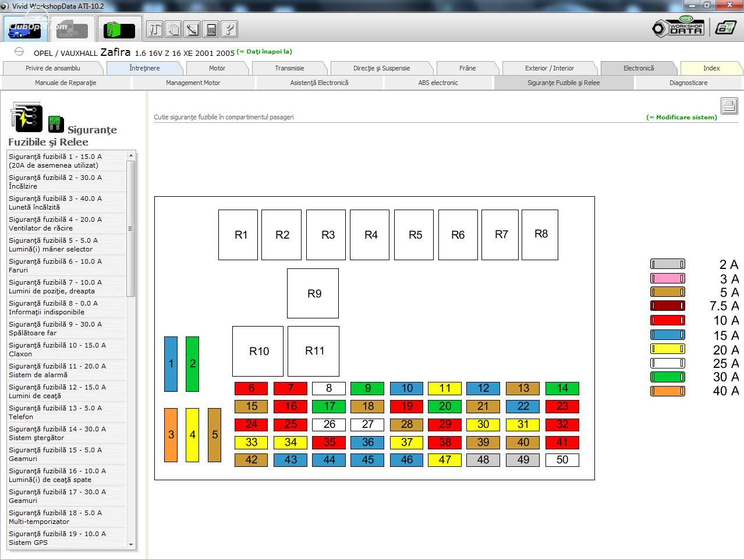Select Siguranțe Fuzibile și Relee submenu
Viewport: 744px width, 560px height.
[564, 83]
